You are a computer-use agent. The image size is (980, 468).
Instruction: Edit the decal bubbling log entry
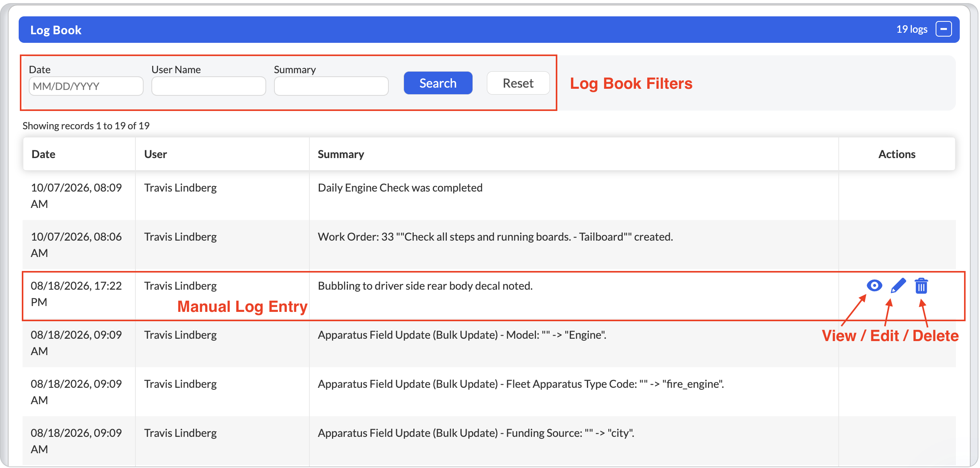pyautogui.click(x=898, y=286)
